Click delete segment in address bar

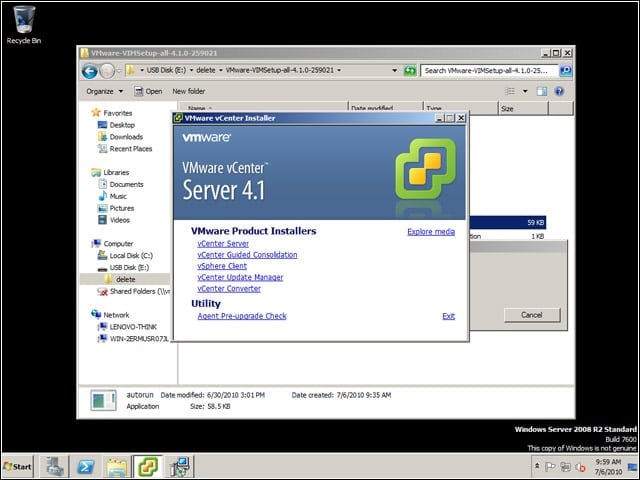205,70
